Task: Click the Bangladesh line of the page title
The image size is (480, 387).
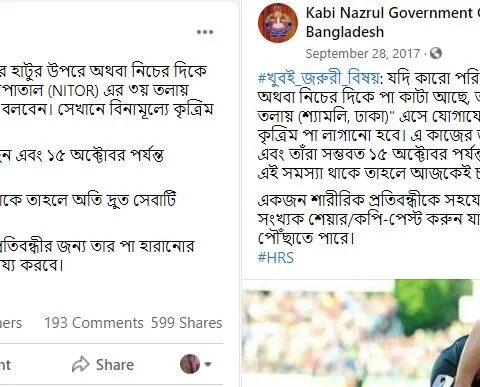Action: click(345, 32)
